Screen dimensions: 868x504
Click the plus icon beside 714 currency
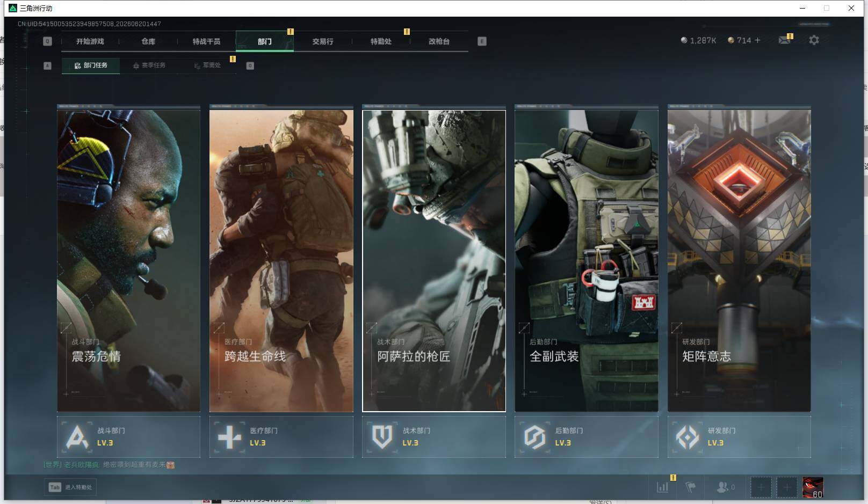757,40
